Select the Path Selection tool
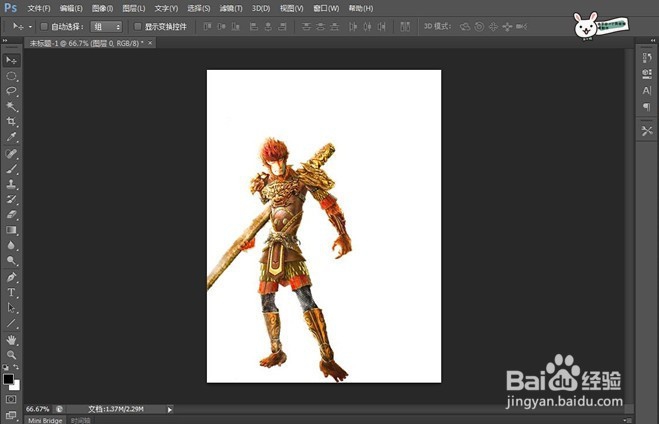The height and width of the screenshot is (424, 659). tap(11, 308)
